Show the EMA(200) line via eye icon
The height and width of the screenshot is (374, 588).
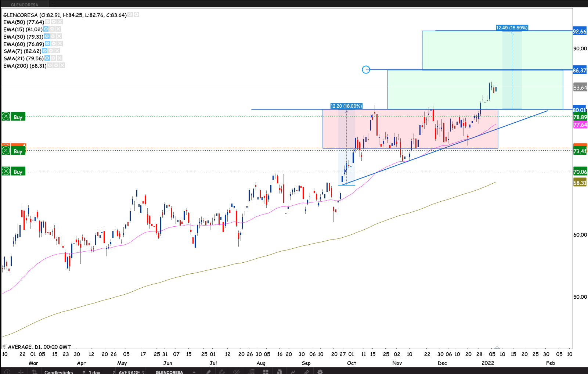pos(50,65)
